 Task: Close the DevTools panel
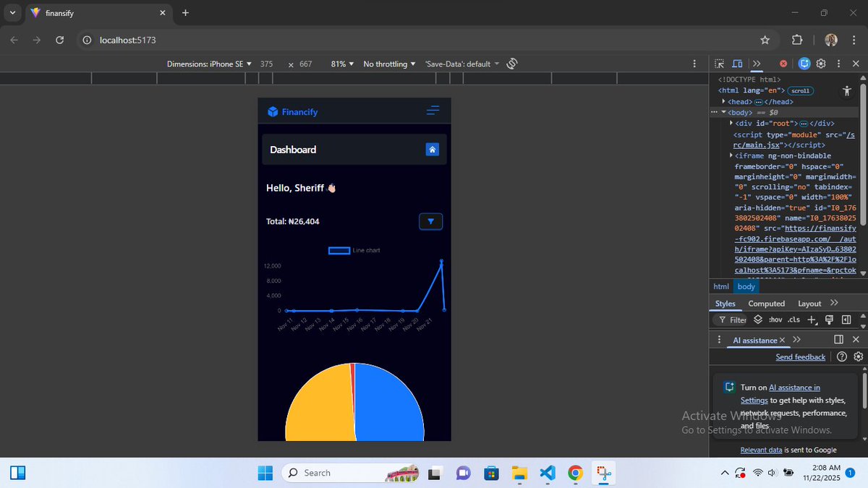(x=856, y=64)
